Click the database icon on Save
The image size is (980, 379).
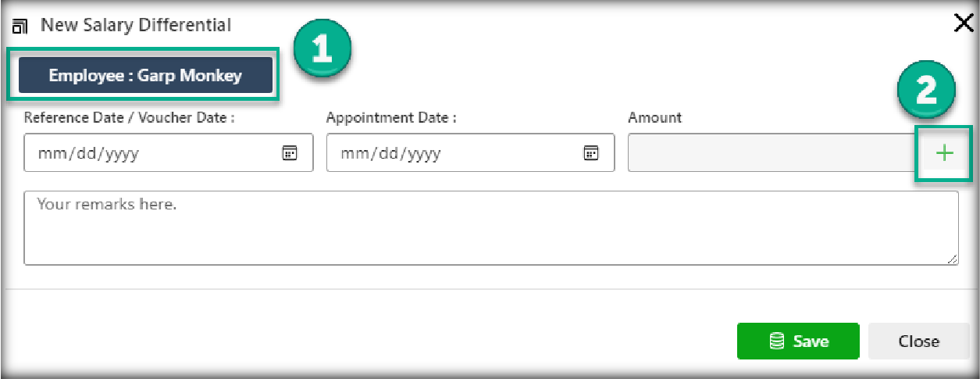click(x=776, y=341)
